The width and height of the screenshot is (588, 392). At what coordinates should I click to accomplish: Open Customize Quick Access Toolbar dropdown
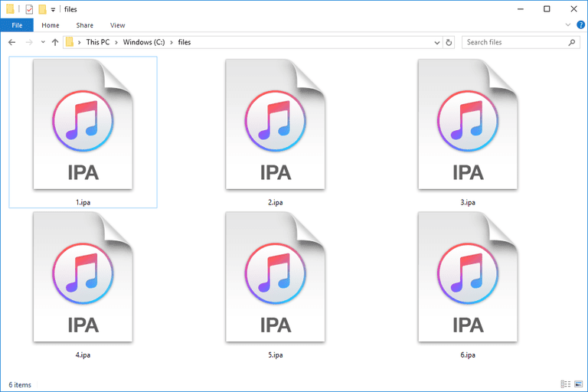pyautogui.click(x=53, y=10)
